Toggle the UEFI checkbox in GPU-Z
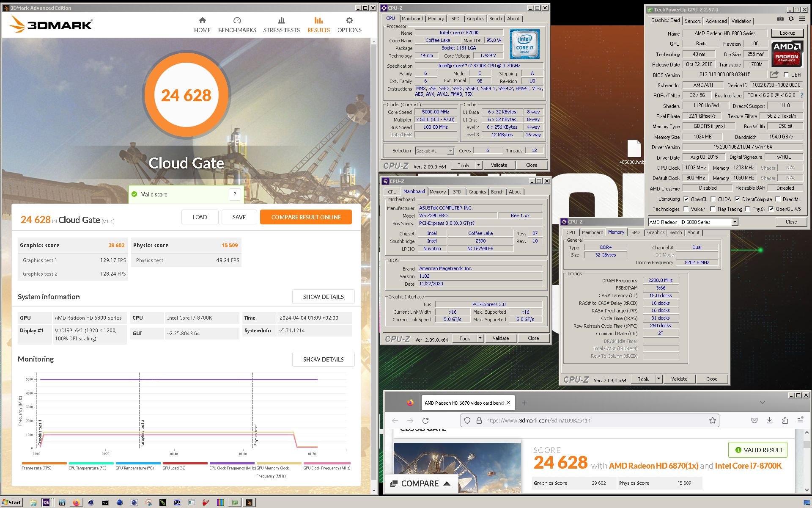 (x=786, y=75)
